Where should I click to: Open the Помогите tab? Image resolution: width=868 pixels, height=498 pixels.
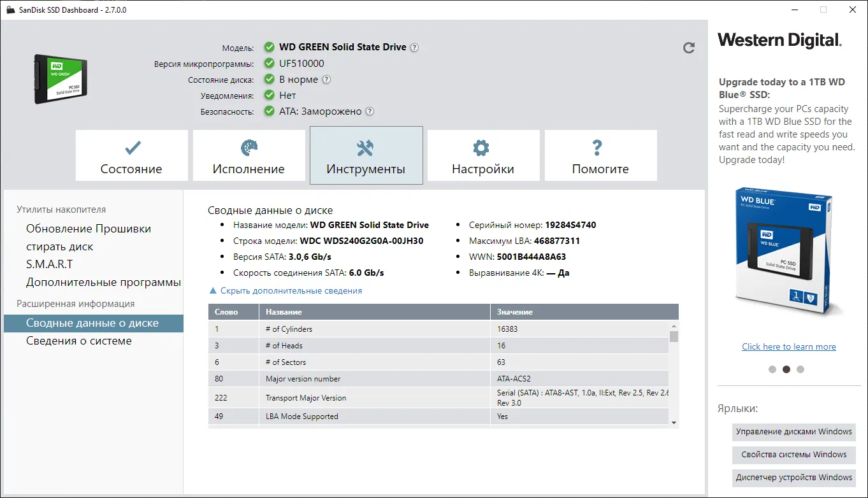coord(600,156)
